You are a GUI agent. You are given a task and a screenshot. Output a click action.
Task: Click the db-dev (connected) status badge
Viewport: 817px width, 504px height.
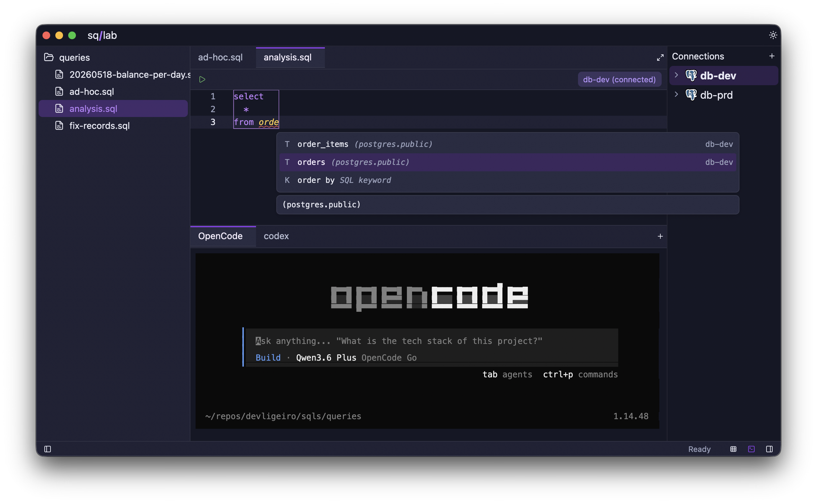click(x=619, y=79)
